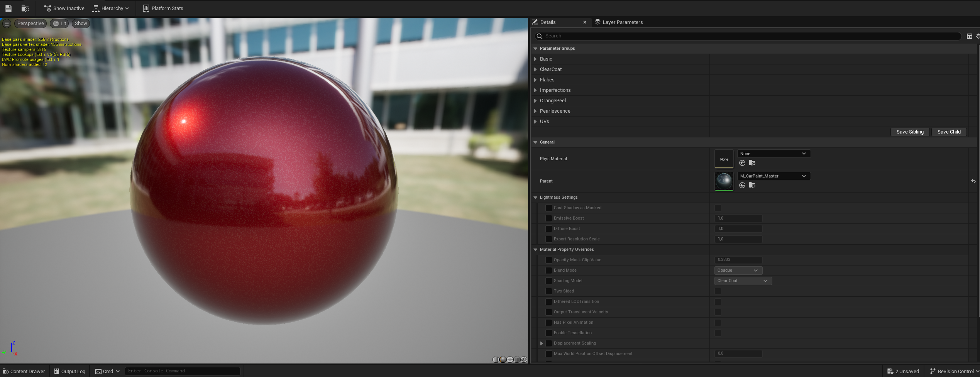Expand the OrangePeel parameter group
Screen dimensions: 980x377
(x=535, y=101)
